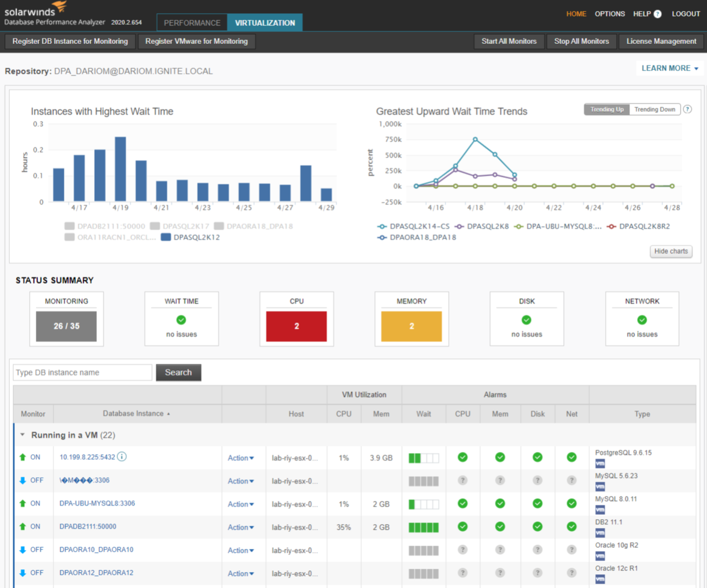Click Wait Time no issues green check
Screen dimensions: 707x588
click(x=181, y=320)
